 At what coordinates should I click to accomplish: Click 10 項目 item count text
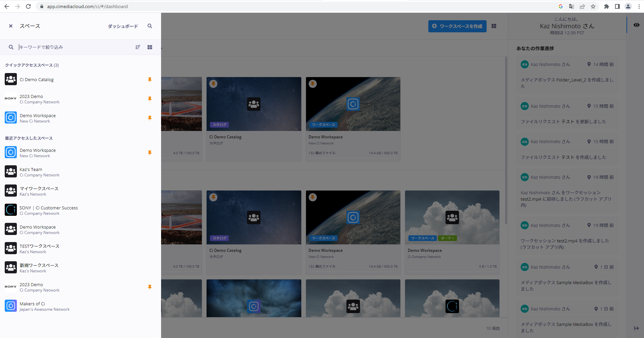pos(493,329)
